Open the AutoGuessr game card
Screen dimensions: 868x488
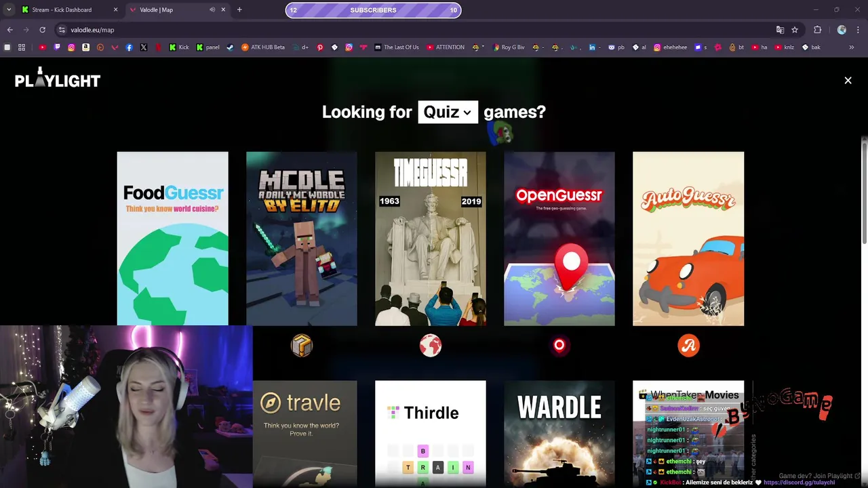(x=688, y=239)
